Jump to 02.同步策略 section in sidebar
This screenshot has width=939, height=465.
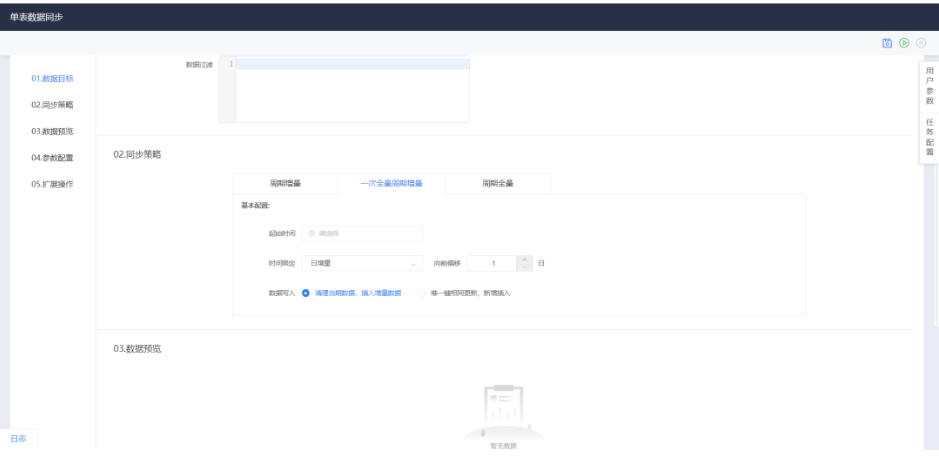coord(52,104)
